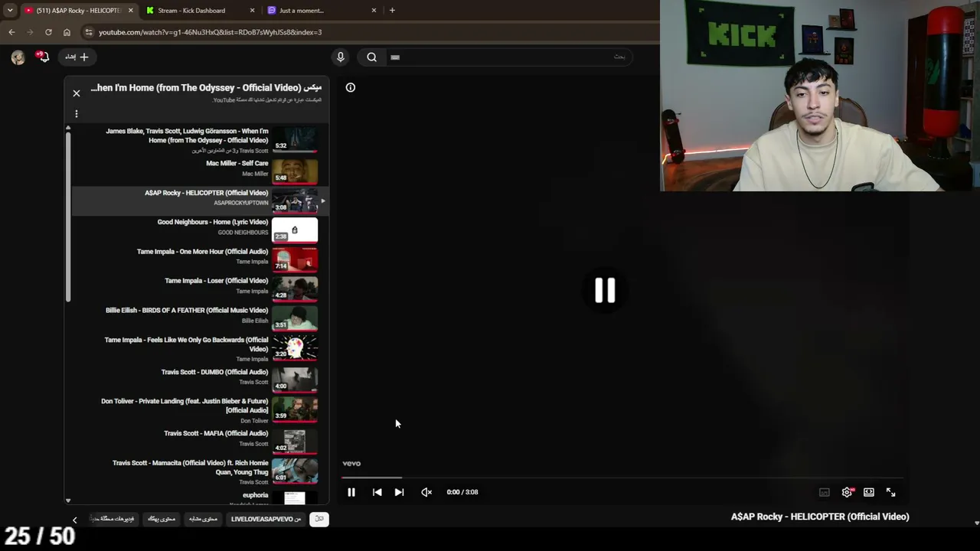The width and height of the screenshot is (980, 551).
Task: Start voice search with the microphone
Action: 341,57
